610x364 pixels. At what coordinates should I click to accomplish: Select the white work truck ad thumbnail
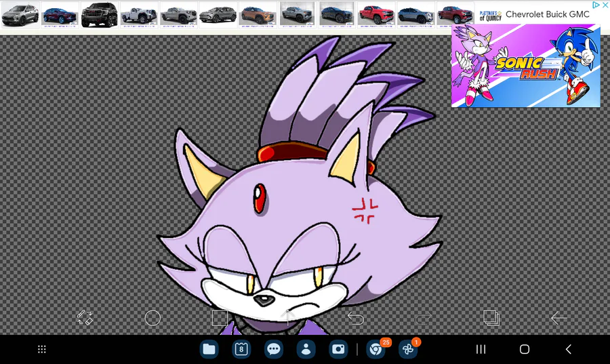(x=139, y=15)
